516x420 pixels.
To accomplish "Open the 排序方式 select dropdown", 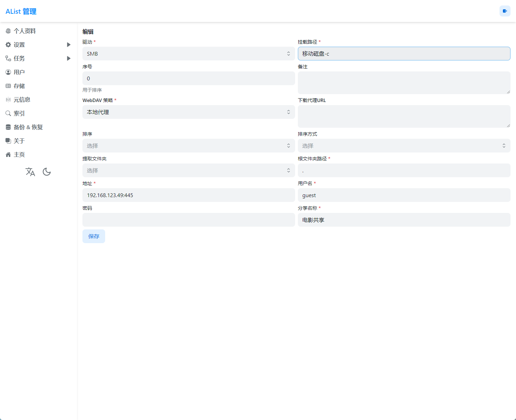I will click(x=404, y=146).
